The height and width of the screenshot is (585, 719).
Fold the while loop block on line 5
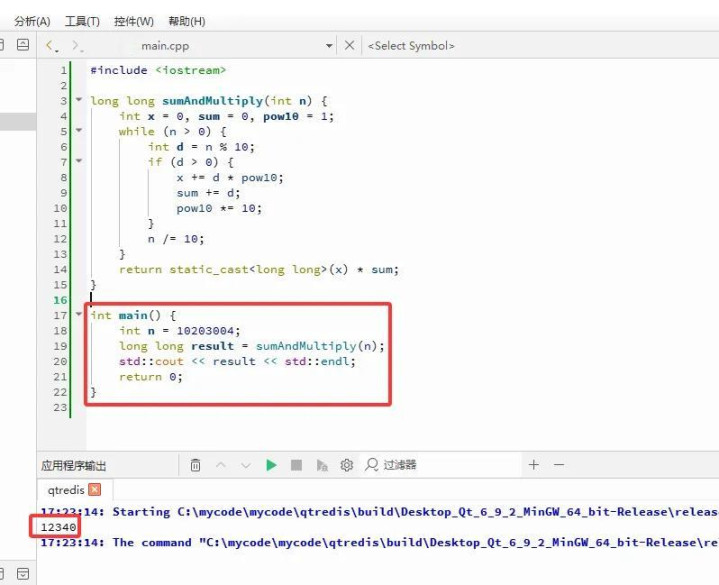point(78,131)
